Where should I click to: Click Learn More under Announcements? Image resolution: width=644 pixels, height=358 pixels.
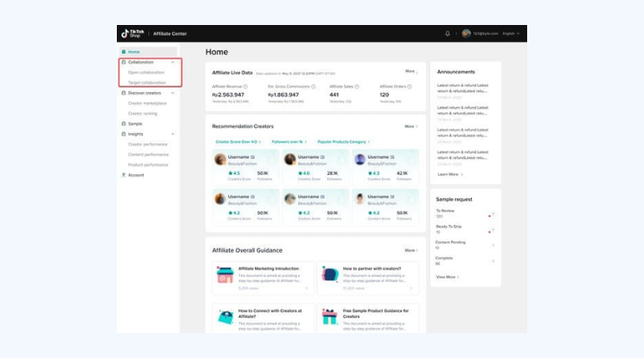click(449, 174)
